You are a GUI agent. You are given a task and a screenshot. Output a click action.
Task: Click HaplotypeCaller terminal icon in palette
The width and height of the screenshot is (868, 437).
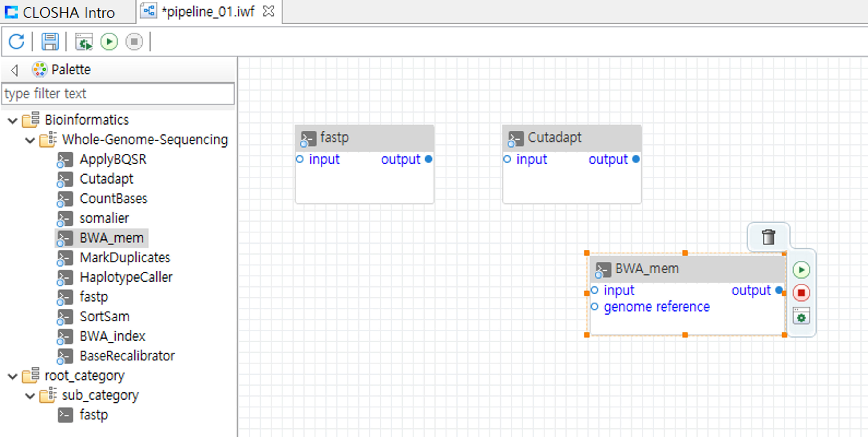(65, 278)
